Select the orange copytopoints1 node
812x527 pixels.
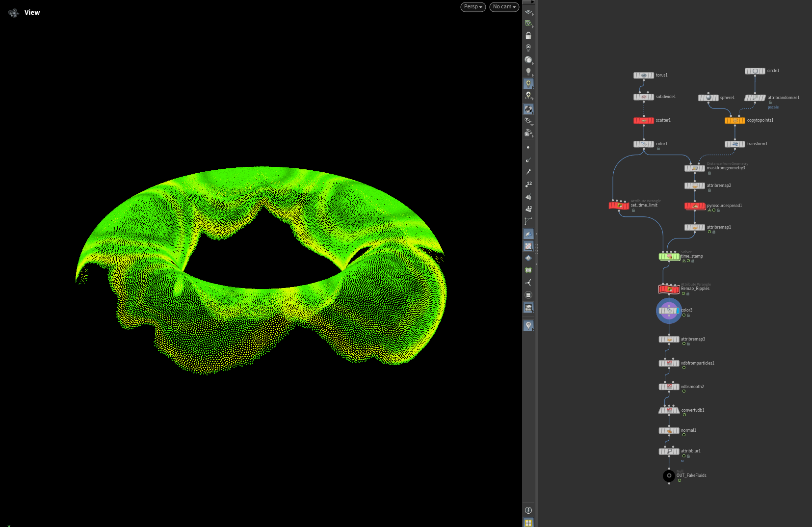pyautogui.click(x=734, y=121)
